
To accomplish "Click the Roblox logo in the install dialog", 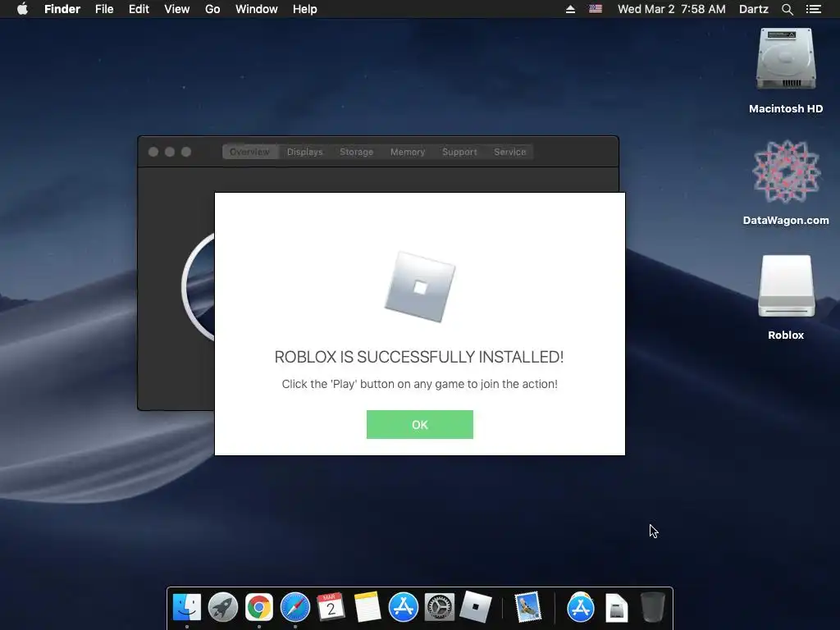I will pyautogui.click(x=420, y=287).
